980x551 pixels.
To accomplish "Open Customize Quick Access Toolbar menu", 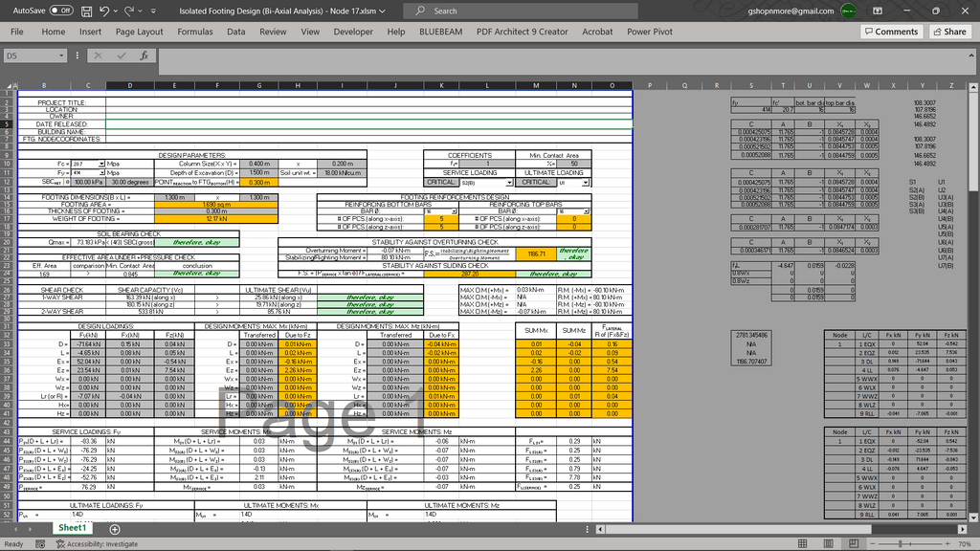I will pos(154,11).
